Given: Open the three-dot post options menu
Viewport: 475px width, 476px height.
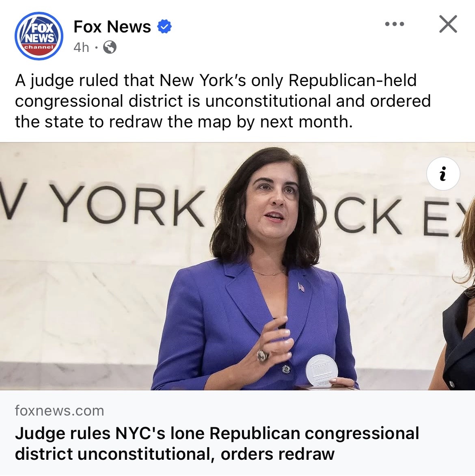Looking at the screenshot, I should tap(395, 24).
